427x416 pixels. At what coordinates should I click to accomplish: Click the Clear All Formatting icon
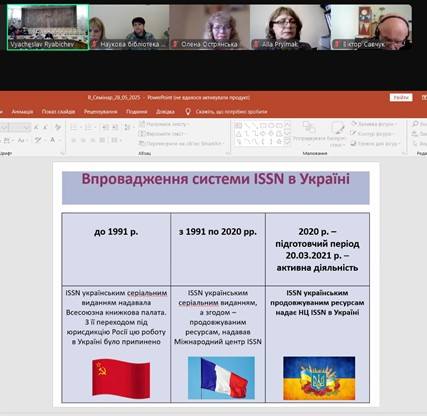(x=58, y=127)
